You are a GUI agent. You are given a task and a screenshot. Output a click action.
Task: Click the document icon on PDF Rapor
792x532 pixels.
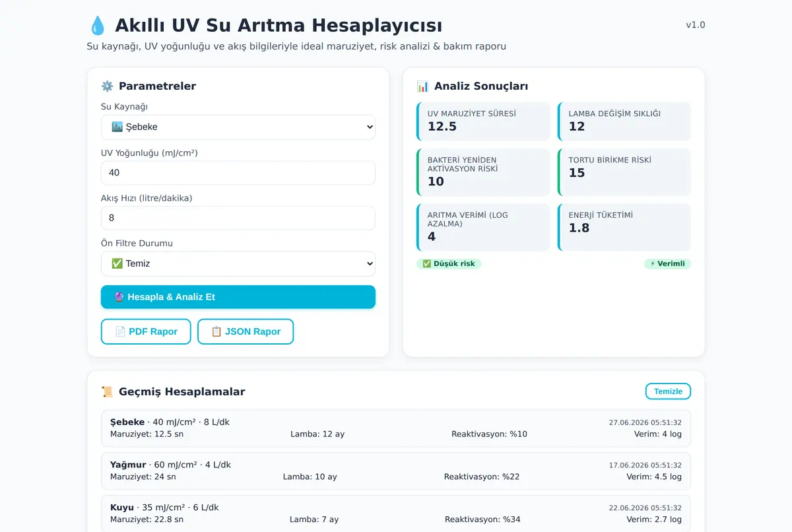coord(120,331)
